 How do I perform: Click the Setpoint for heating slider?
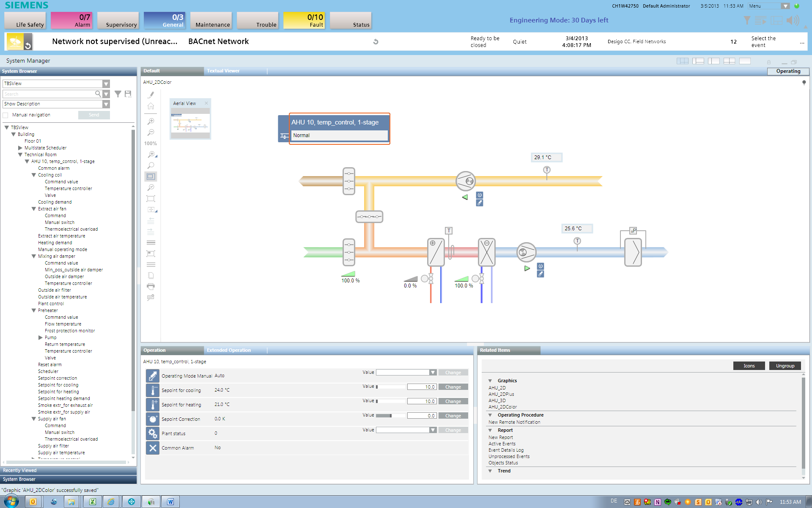coord(391,401)
